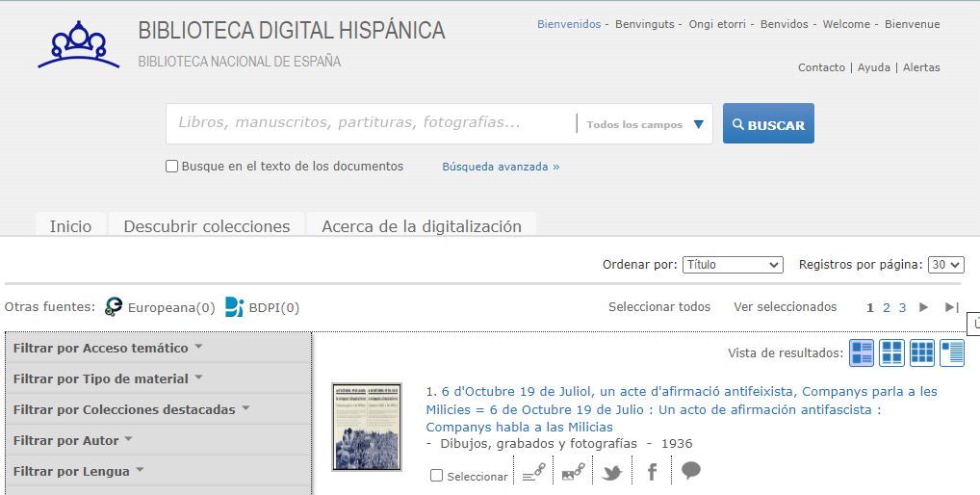Viewport: 980px width, 495px height.
Task: Switch language to Bienvenidos (Spanish)
Action: (569, 24)
